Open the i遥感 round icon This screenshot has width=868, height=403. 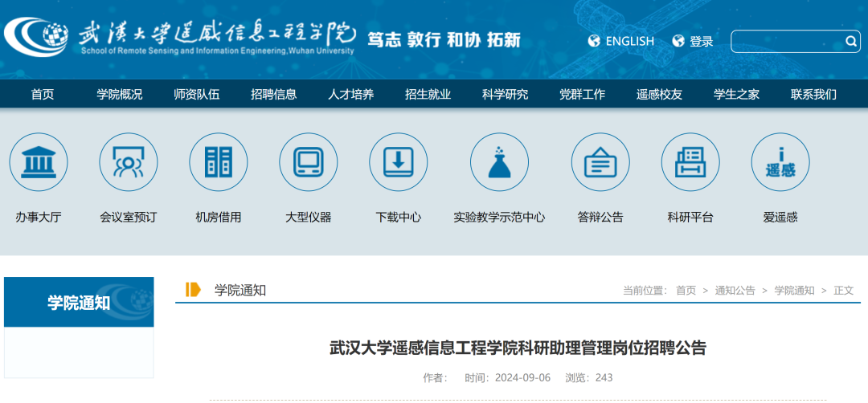(x=780, y=162)
